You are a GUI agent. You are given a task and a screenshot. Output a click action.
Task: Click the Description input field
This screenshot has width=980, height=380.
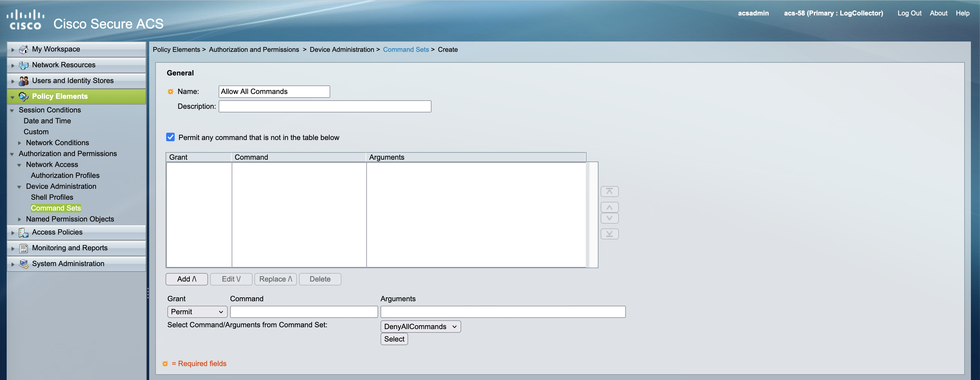(x=324, y=106)
